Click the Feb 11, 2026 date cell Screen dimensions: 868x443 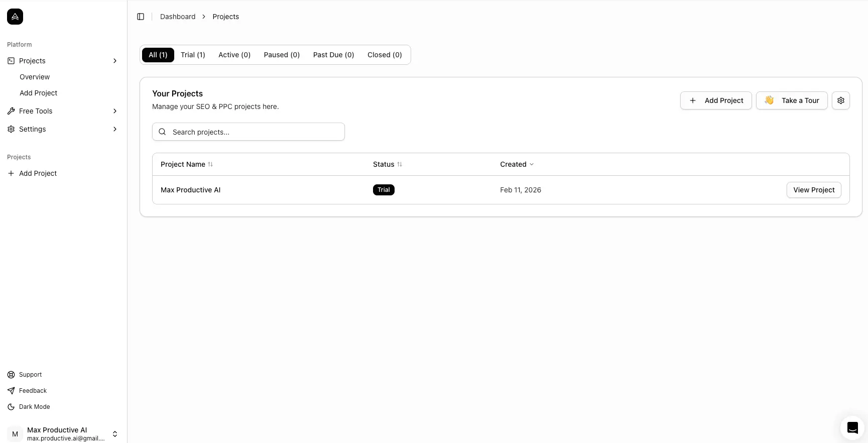[521, 190]
